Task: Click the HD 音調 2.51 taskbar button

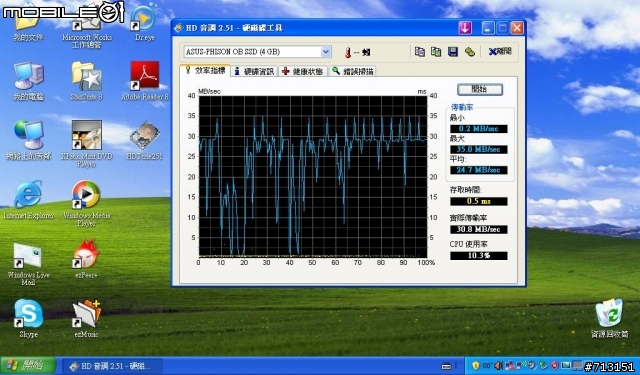Action: (x=113, y=366)
